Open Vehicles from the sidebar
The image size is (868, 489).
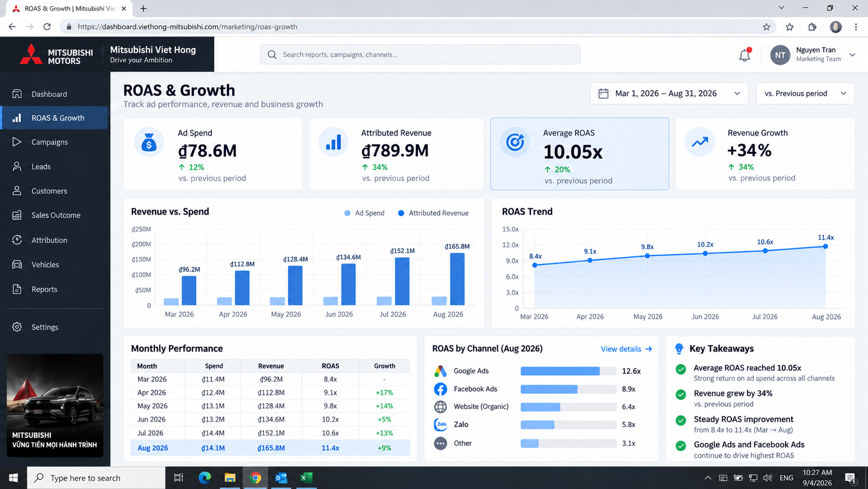coord(54,265)
